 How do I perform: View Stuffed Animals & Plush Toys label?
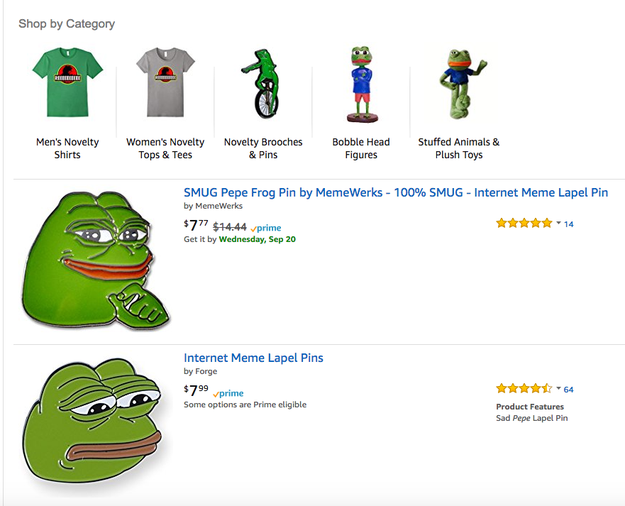click(x=459, y=148)
